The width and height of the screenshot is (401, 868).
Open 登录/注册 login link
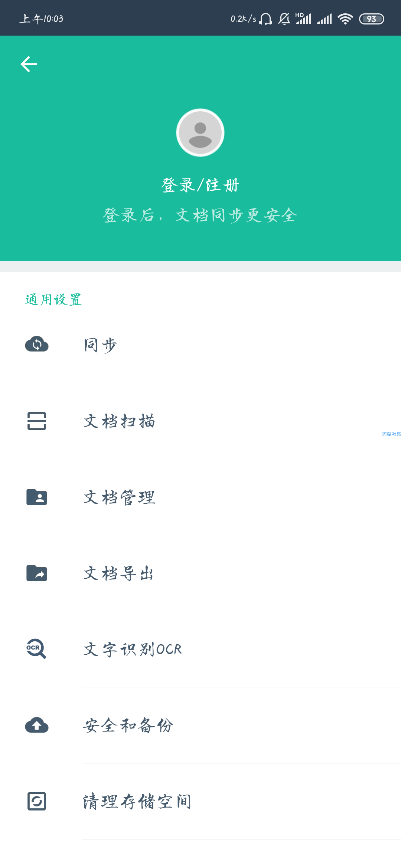pyautogui.click(x=200, y=185)
